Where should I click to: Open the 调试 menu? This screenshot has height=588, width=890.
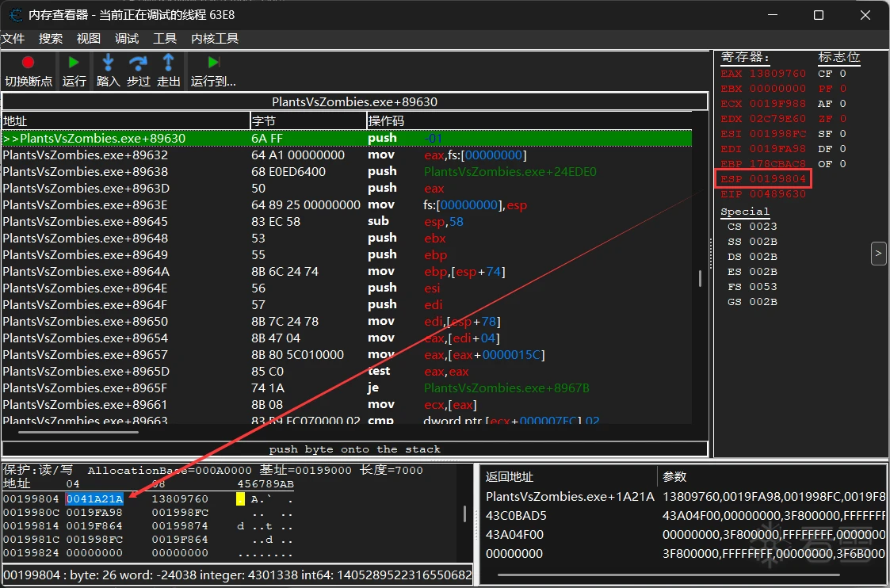[127, 39]
